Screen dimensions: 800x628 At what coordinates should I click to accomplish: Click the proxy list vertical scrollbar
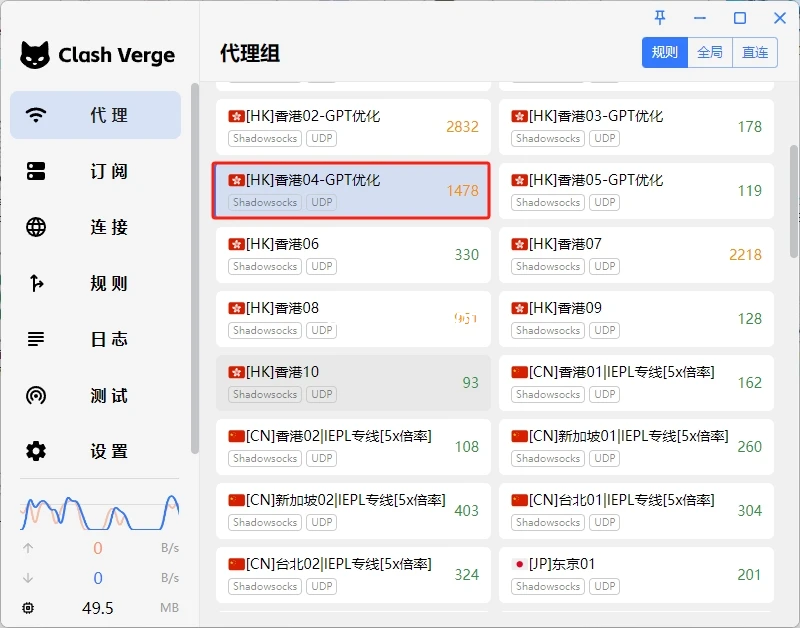794,202
